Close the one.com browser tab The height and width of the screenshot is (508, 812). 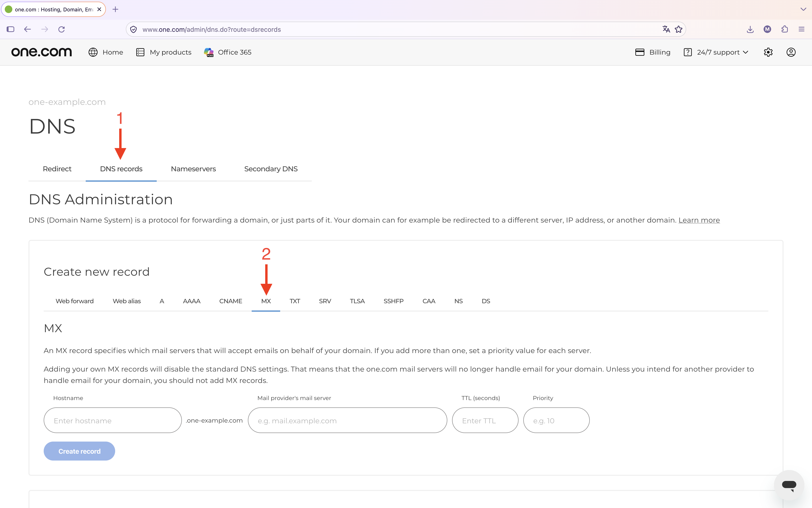(x=99, y=9)
